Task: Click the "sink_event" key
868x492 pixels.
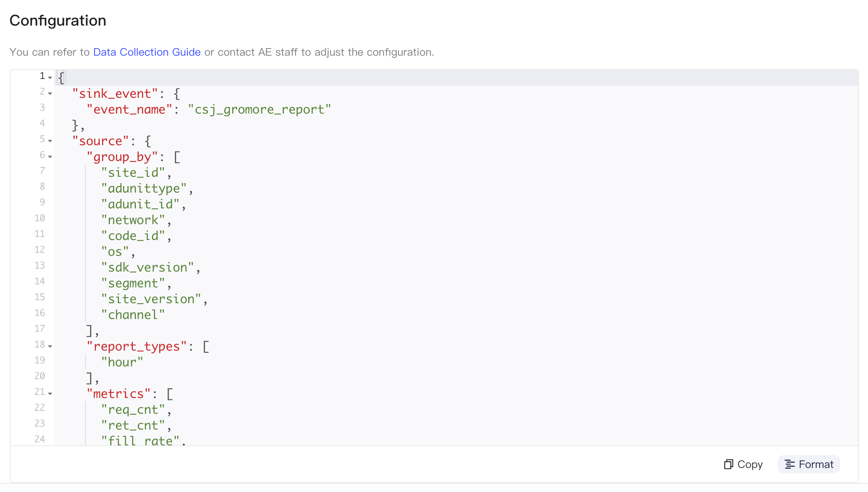Action: pyautogui.click(x=115, y=94)
